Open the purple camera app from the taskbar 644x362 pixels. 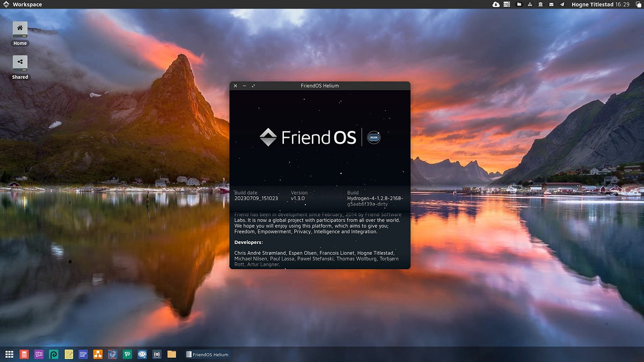point(39,354)
